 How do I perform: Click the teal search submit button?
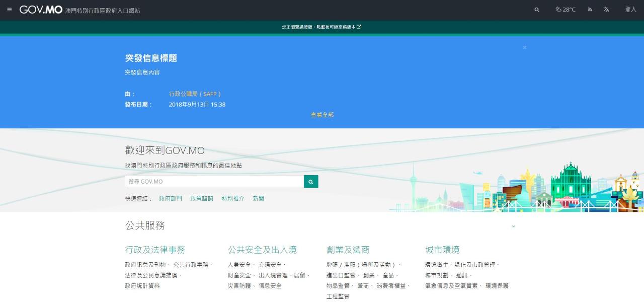pyautogui.click(x=311, y=182)
